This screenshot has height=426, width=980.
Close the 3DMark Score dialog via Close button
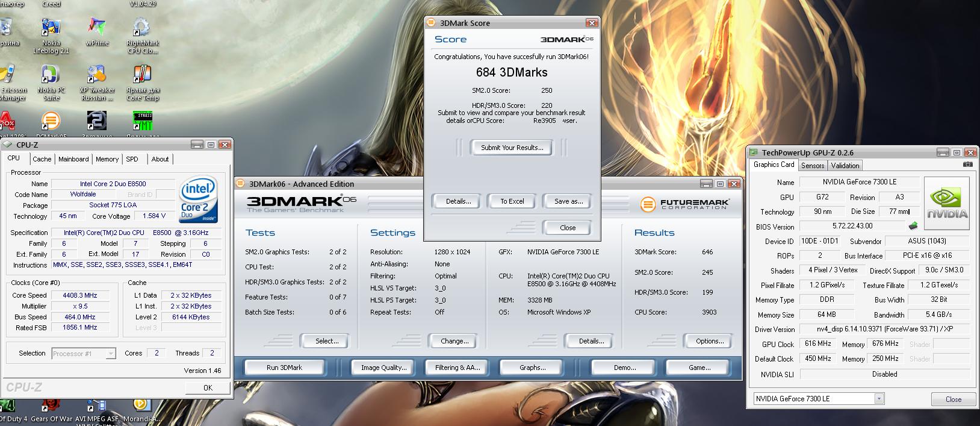coord(568,228)
